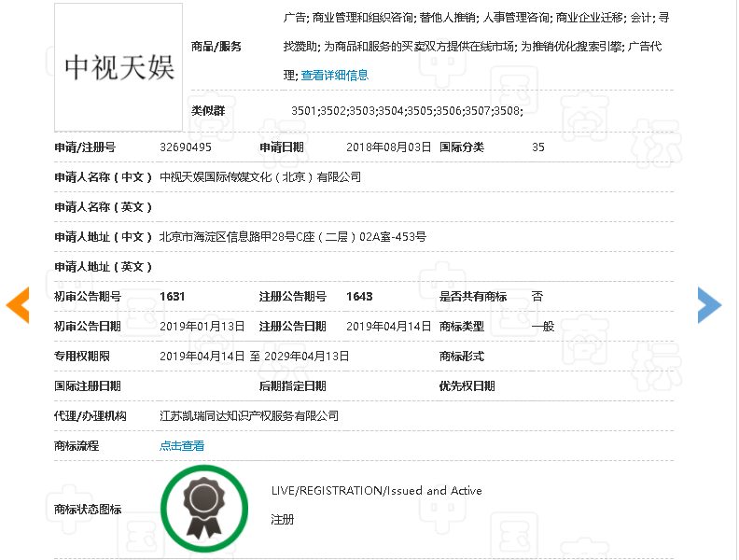Click the application date 2018年08月03日

tap(388, 147)
